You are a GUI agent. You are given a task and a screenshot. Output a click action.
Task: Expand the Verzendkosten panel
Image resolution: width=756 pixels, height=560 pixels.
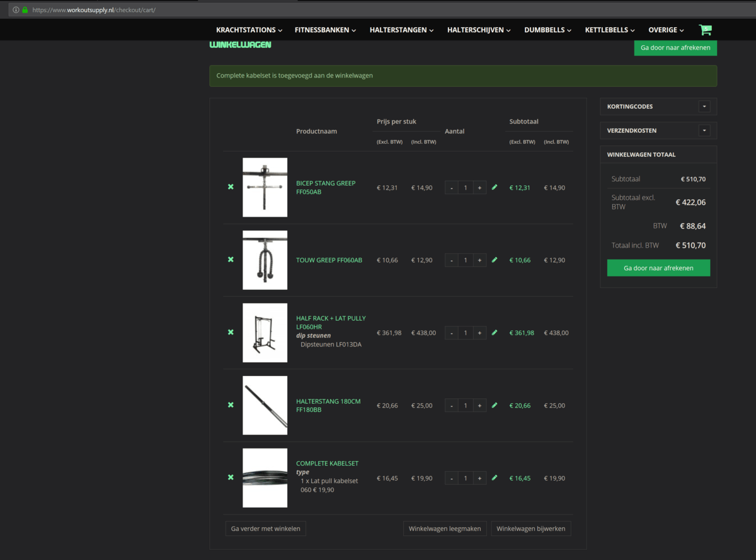tap(704, 130)
